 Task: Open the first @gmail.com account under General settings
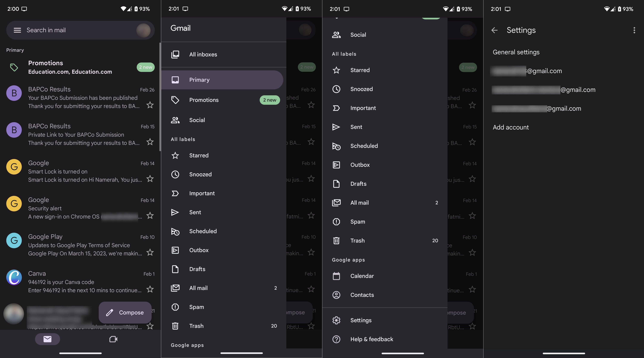(563, 71)
